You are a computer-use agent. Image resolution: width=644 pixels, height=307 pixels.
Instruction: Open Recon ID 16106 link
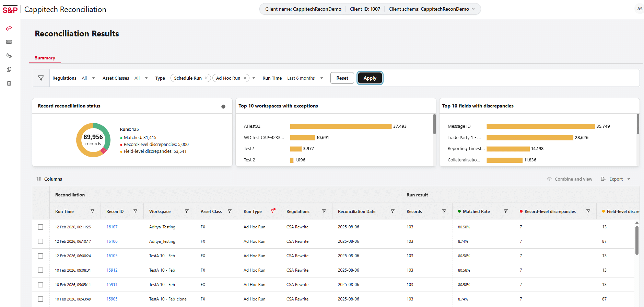(x=112, y=241)
